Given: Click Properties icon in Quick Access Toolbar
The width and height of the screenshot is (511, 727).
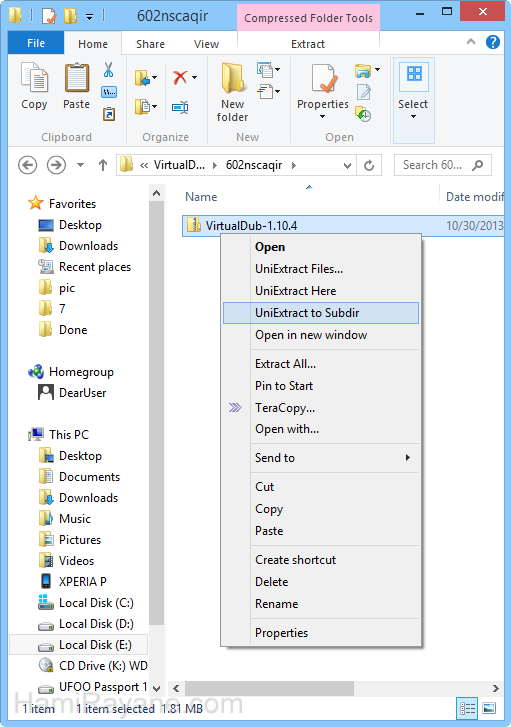Looking at the screenshot, I should pos(49,17).
